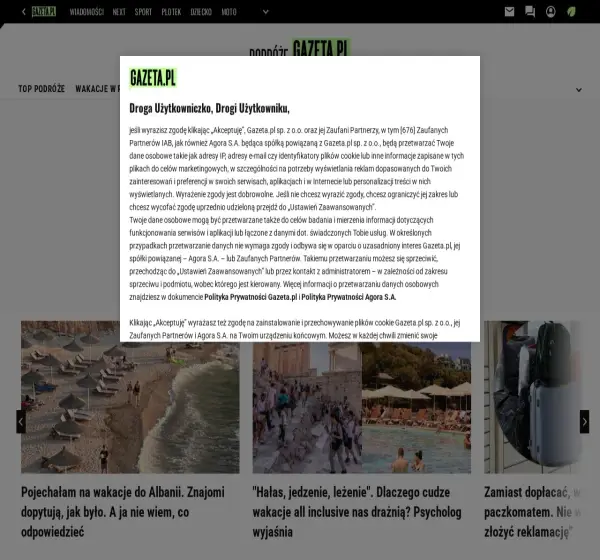
Task: Open Dziecko menu item
Action: pyautogui.click(x=201, y=12)
